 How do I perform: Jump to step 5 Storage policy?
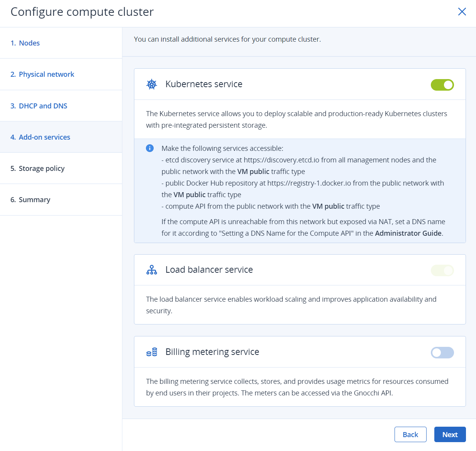point(61,168)
